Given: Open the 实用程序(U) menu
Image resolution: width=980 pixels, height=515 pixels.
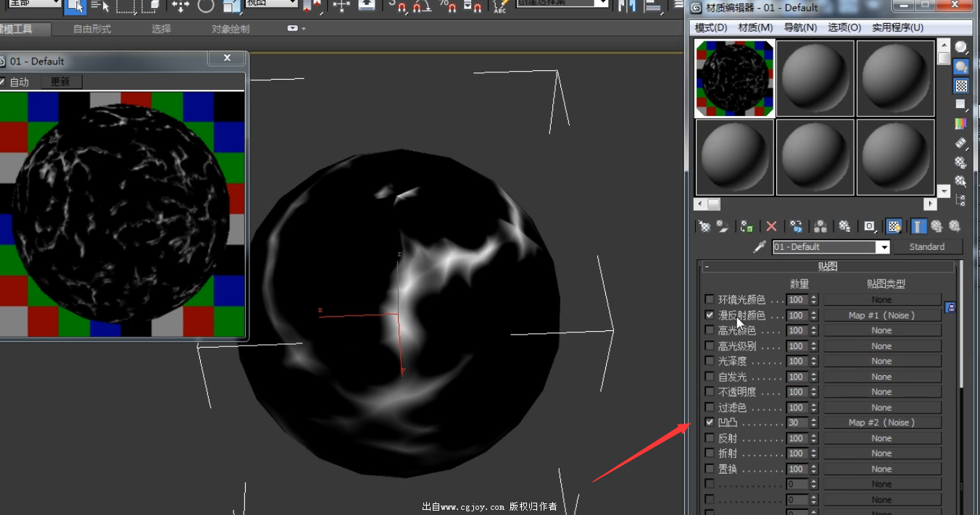Looking at the screenshot, I should [897, 28].
